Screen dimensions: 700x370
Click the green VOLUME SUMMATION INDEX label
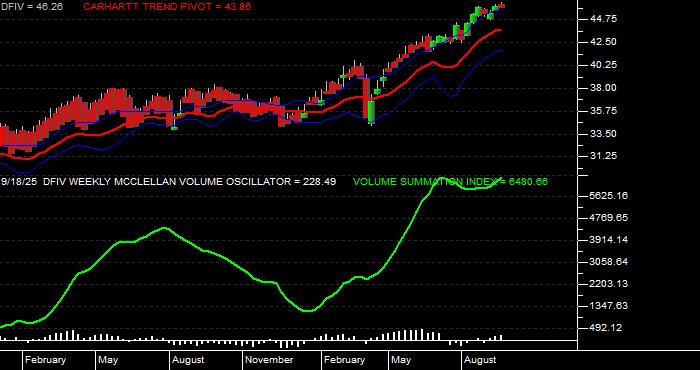(x=450, y=182)
